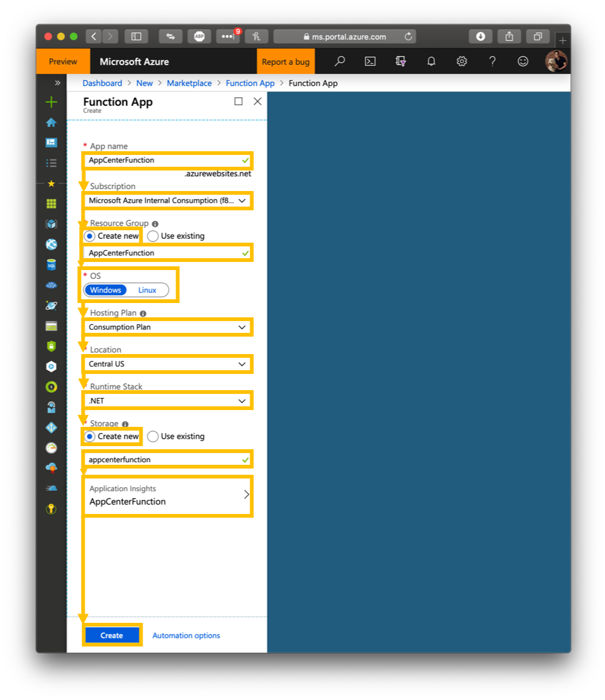
Task: Send feedback using smiley icon
Action: coord(523,61)
